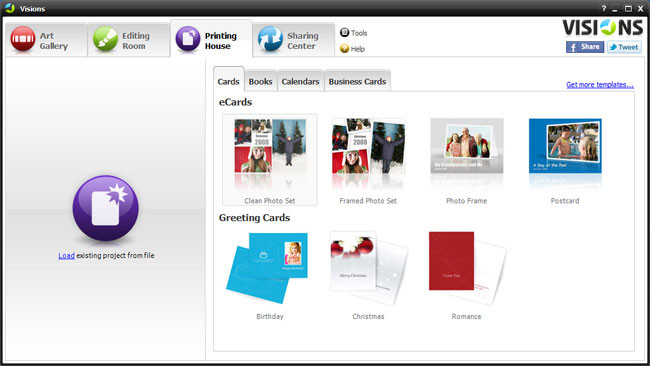Viewport: 650px width, 366px height.
Task: Minimize the Visions window
Action: tap(615, 9)
